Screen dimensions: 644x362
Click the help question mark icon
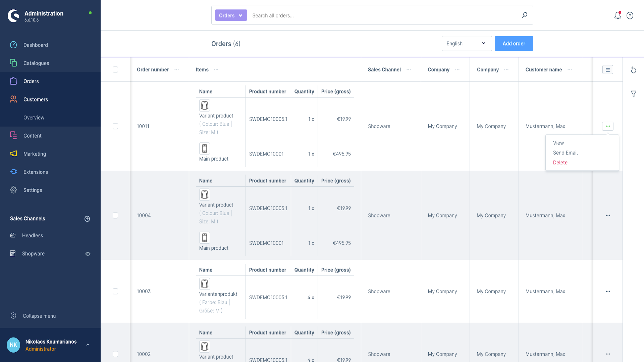(x=630, y=15)
